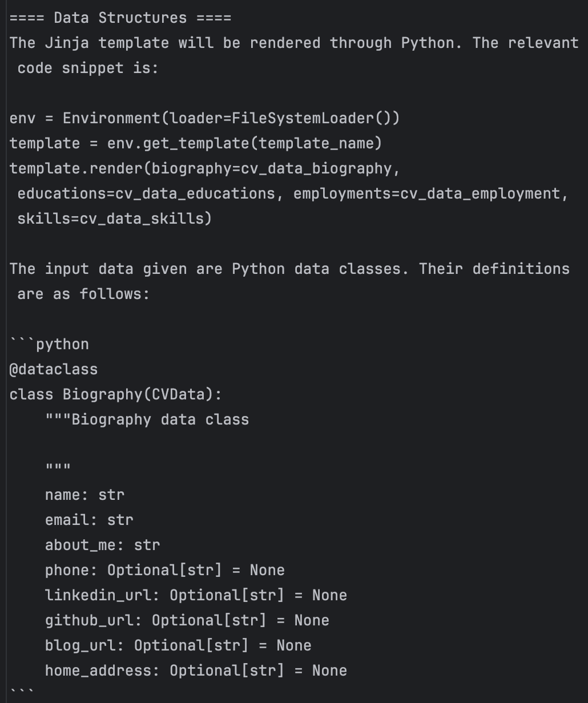The width and height of the screenshot is (588, 703).
Task: Click the 'email: str' field
Action: [x=89, y=520]
